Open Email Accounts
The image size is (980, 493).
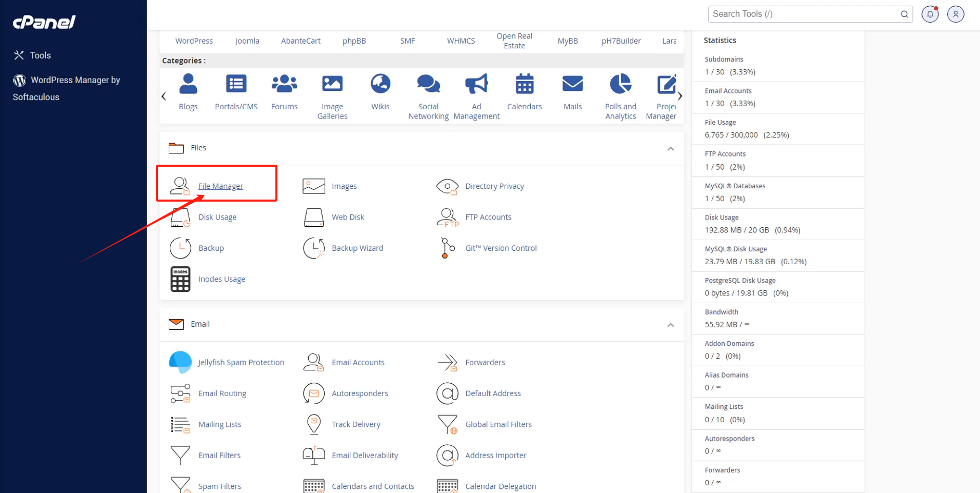(x=358, y=362)
